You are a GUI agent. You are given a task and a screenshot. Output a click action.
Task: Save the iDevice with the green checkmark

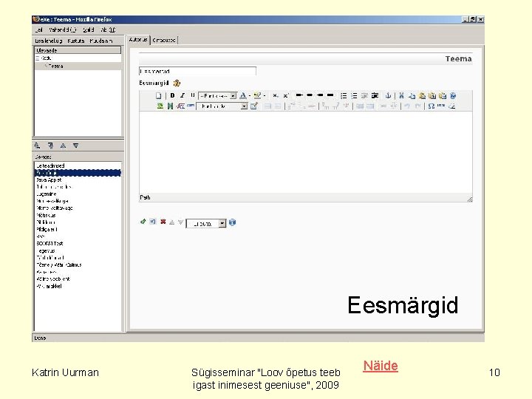coord(143,222)
